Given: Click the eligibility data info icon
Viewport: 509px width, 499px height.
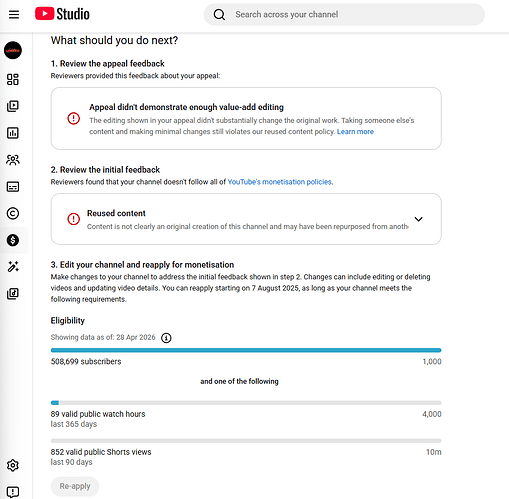Looking at the screenshot, I should point(166,338).
